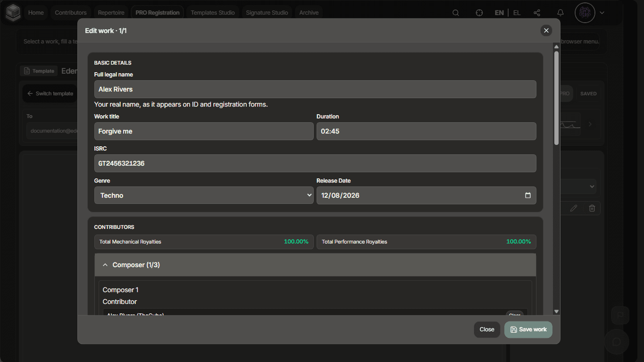Collapse the Composer (1/3) section
Viewport: 644px width, 362px height.
click(x=315, y=265)
